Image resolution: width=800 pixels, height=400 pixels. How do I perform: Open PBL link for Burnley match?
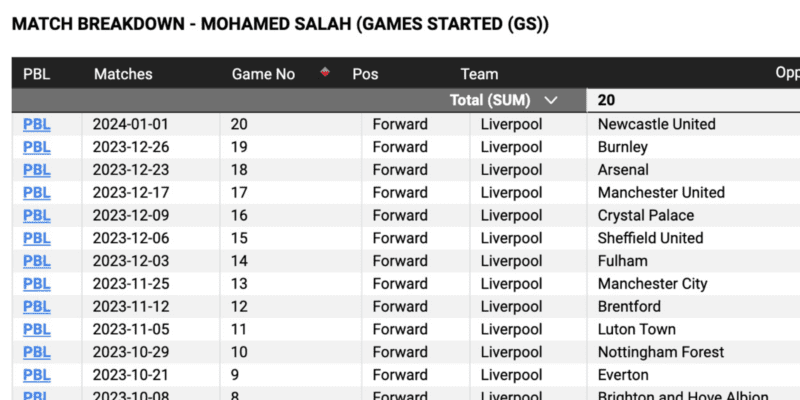[x=36, y=147]
